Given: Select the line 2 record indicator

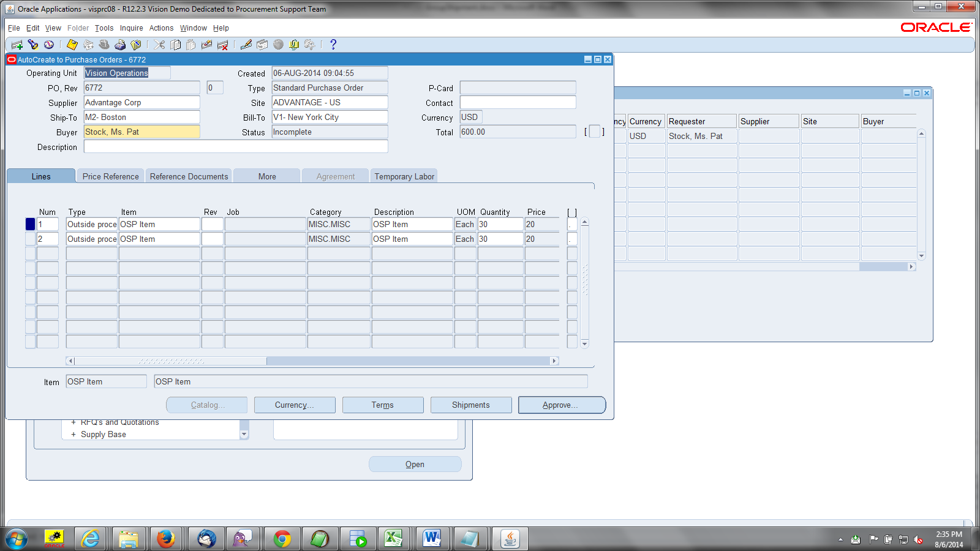Looking at the screenshot, I should coord(30,239).
